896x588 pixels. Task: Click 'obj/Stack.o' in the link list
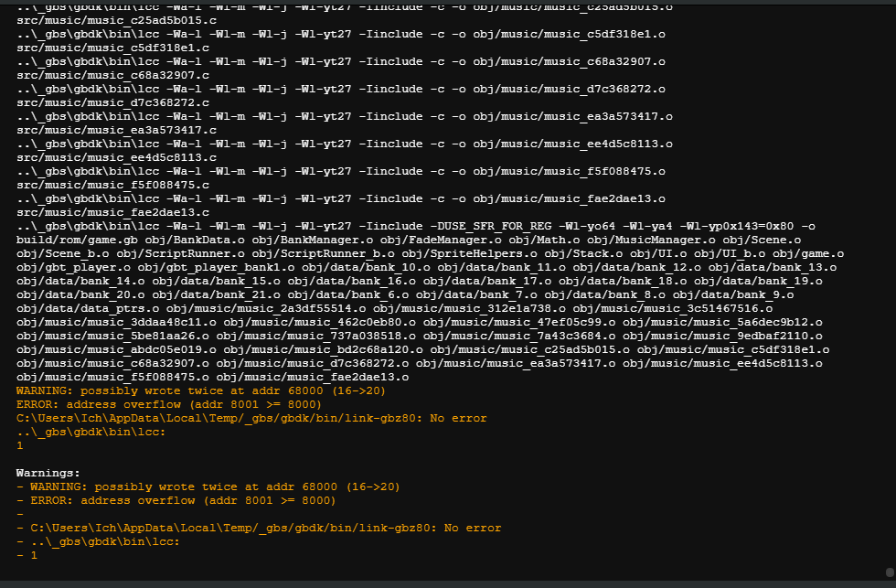click(583, 253)
